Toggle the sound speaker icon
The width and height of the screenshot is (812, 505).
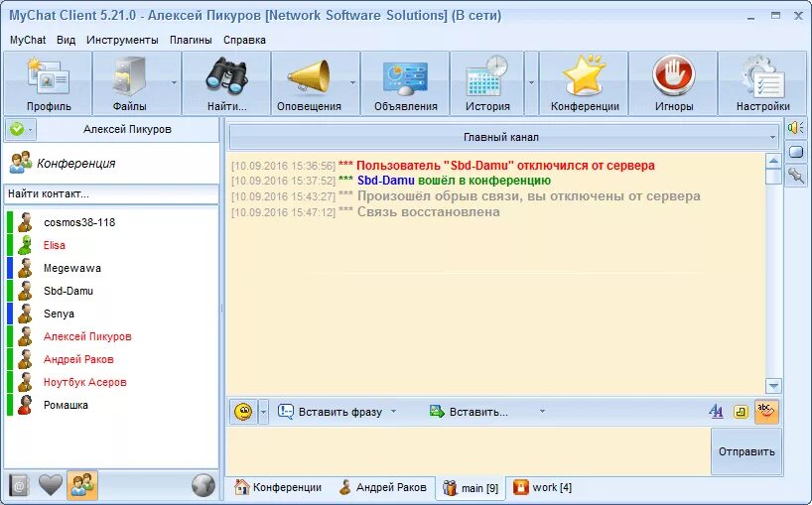[796, 128]
